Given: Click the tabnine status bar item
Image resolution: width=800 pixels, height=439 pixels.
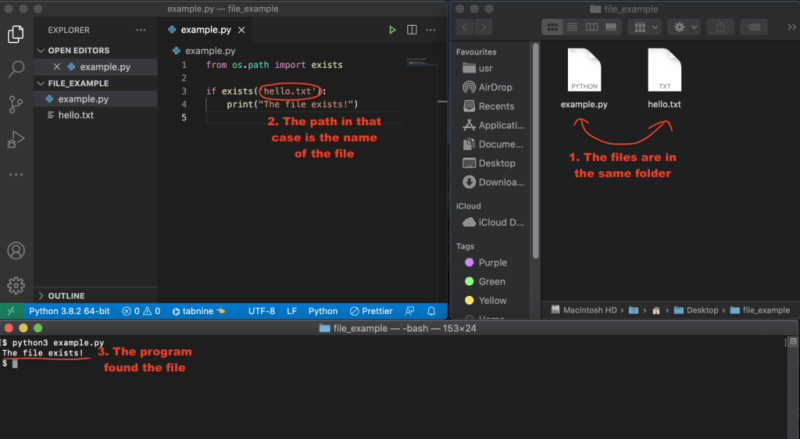Looking at the screenshot, I should [198, 311].
